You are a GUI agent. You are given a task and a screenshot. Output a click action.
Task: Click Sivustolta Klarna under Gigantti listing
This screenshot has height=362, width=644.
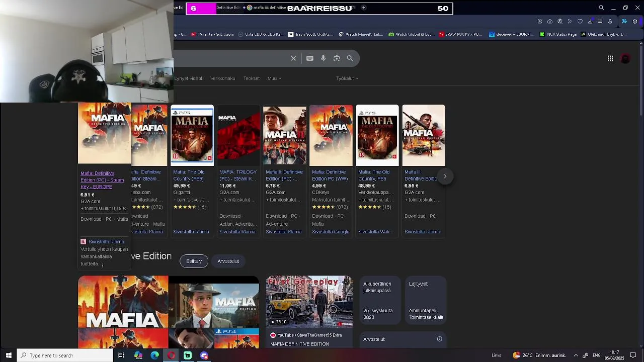tap(191, 232)
